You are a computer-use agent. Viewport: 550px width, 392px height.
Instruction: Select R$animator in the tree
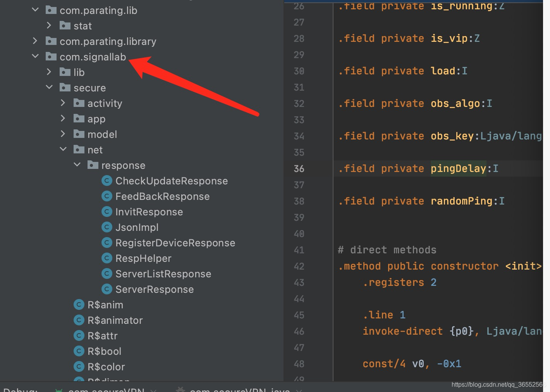[x=115, y=320]
